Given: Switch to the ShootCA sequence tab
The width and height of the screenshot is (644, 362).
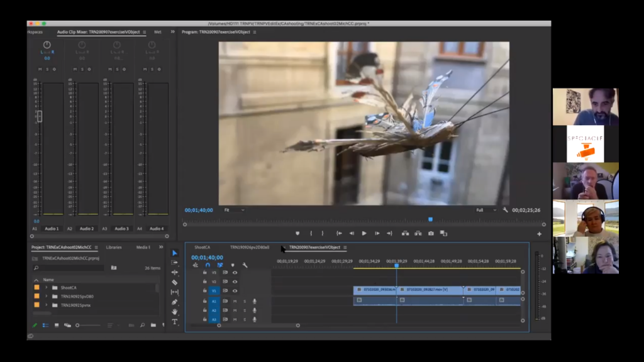Looking at the screenshot, I should (202, 248).
